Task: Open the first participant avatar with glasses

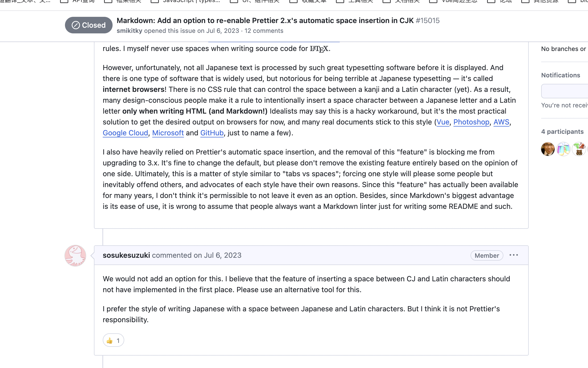Action: coord(548,149)
